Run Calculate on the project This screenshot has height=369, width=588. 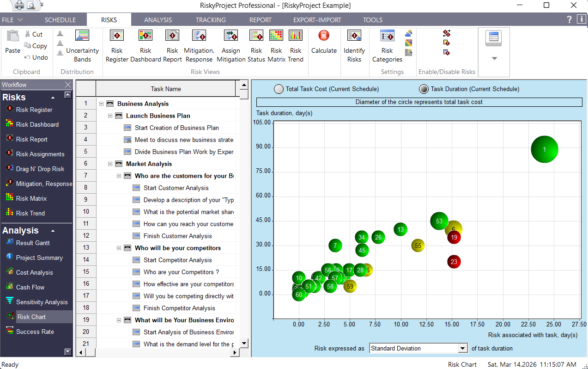(x=323, y=44)
